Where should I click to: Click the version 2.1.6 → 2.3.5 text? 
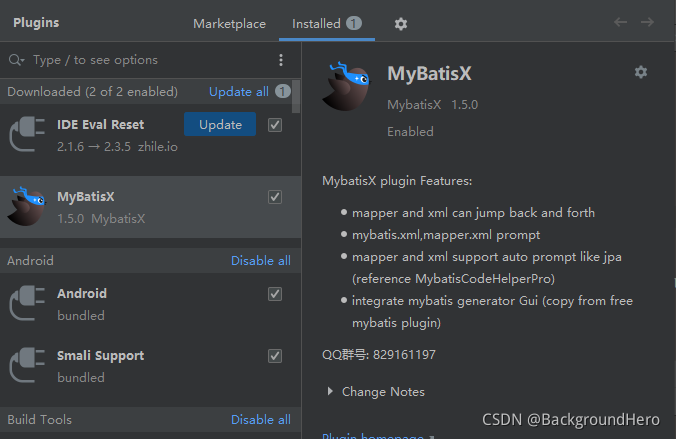94,147
